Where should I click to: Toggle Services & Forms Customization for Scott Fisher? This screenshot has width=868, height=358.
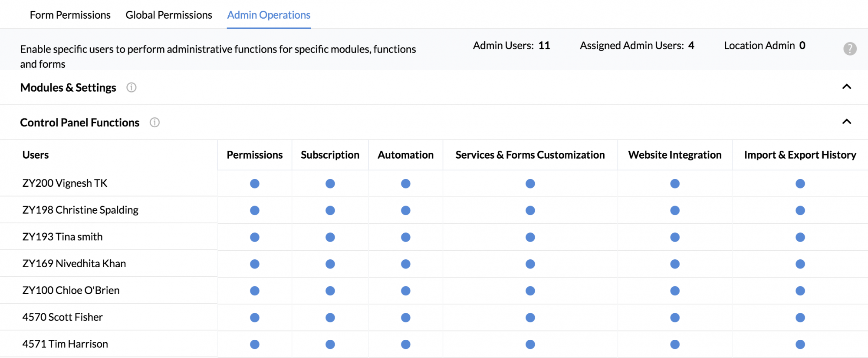coord(530,318)
